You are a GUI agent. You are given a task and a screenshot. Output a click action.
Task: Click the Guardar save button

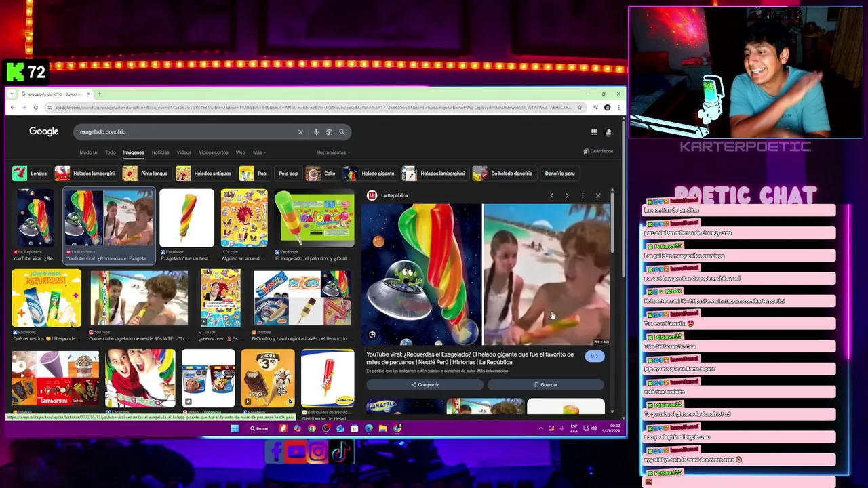[545, 385]
